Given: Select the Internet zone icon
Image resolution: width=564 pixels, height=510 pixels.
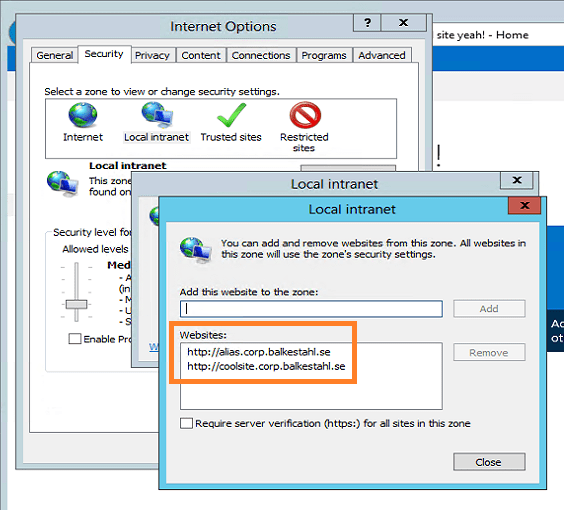Looking at the screenshot, I should click(83, 115).
